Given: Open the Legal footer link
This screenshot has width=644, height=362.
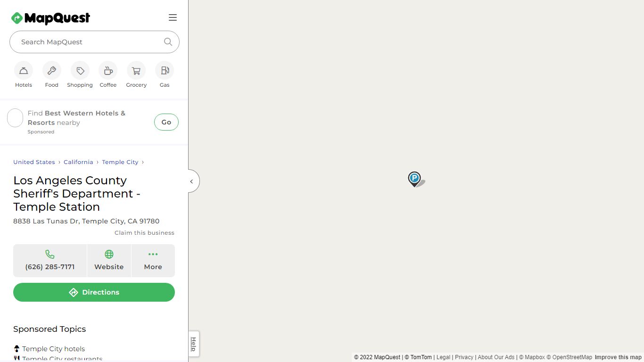Looking at the screenshot, I should click(x=443, y=357).
